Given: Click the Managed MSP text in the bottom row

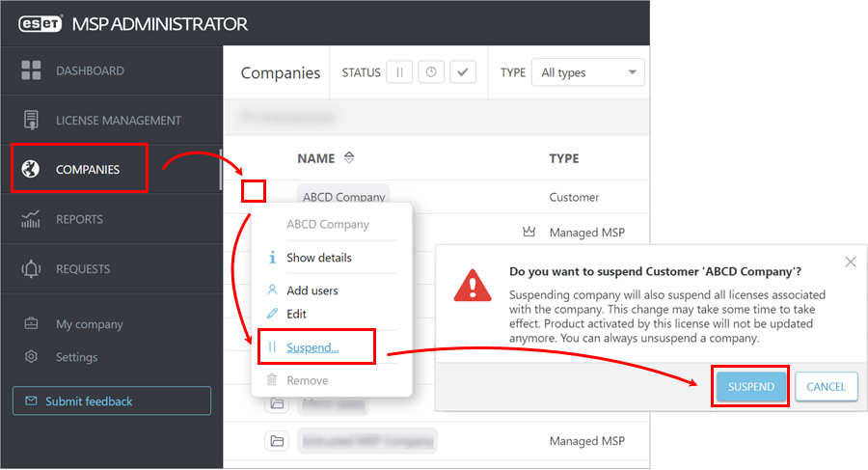Looking at the screenshot, I should (x=586, y=441).
